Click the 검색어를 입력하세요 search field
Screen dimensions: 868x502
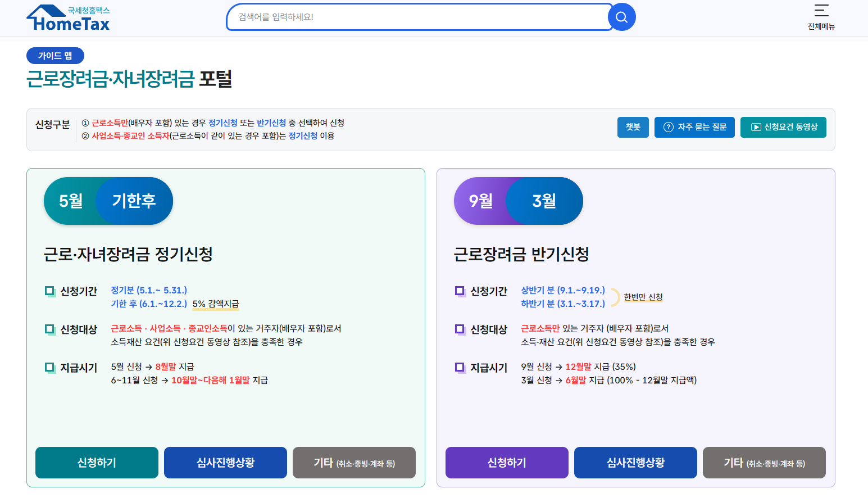point(419,17)
